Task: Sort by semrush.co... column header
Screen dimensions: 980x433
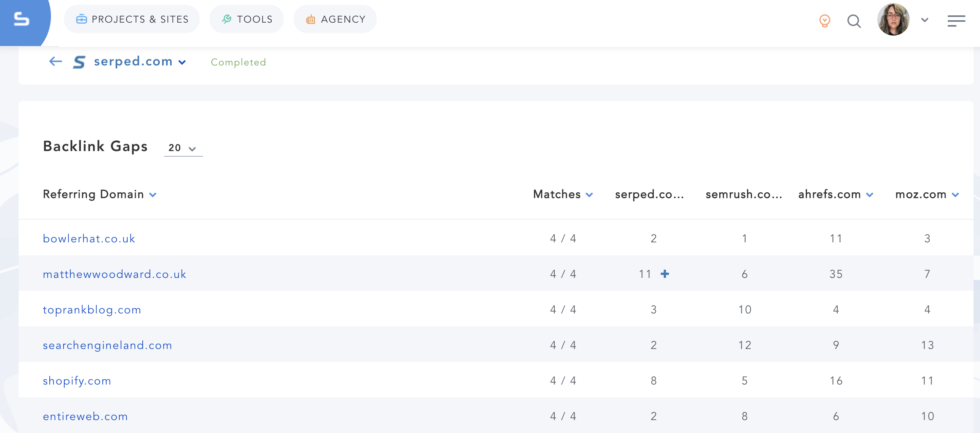Action: point(744,194)
